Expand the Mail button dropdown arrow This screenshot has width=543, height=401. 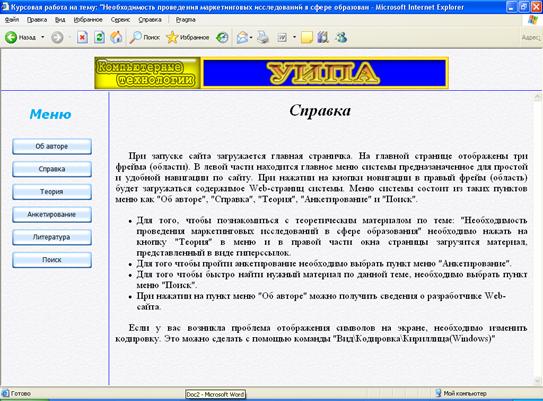(251, 37)
